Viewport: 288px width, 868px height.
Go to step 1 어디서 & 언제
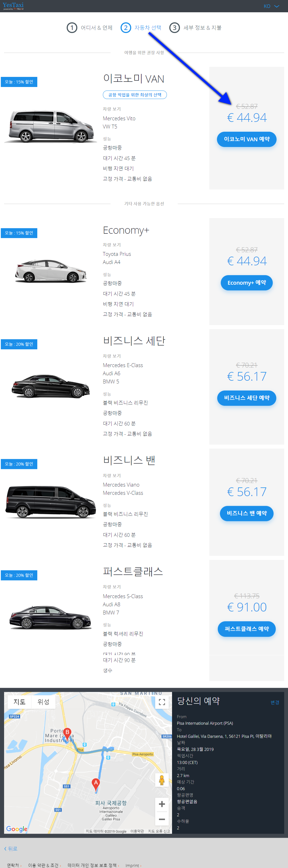point(90,28)
